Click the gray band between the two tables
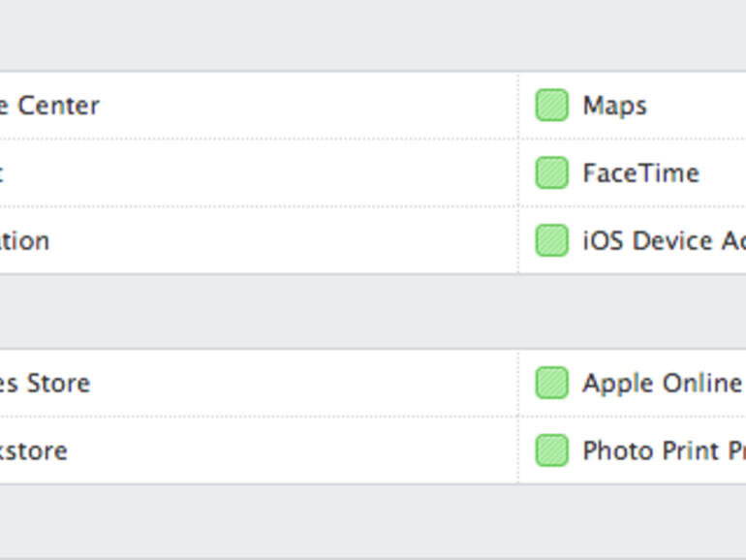 (373, 311)
